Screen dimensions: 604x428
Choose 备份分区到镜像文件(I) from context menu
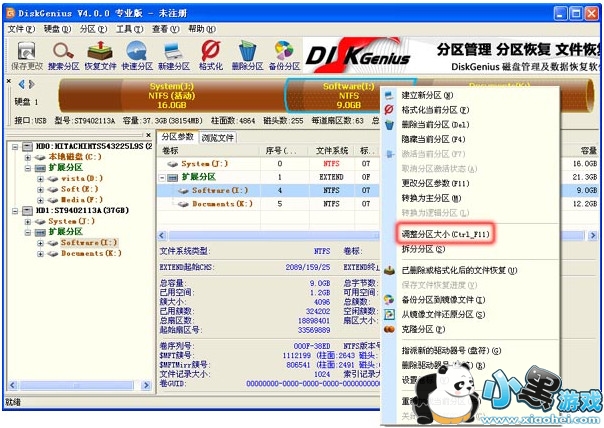point(470,300)
